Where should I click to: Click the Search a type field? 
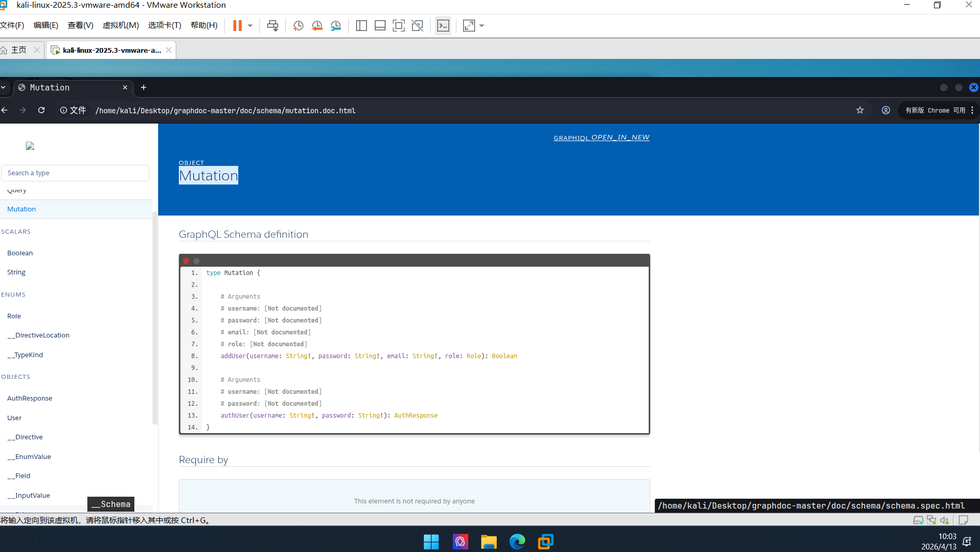[x=75, y=173]
